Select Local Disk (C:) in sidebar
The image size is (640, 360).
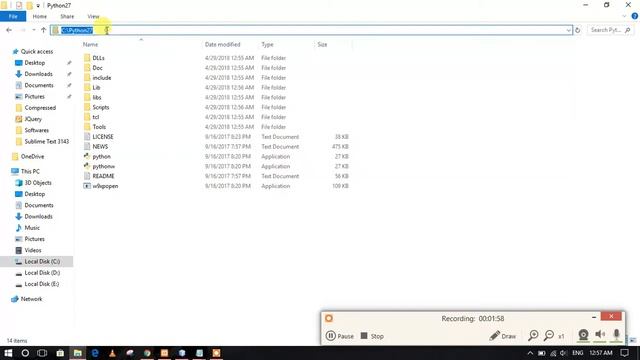42,261
